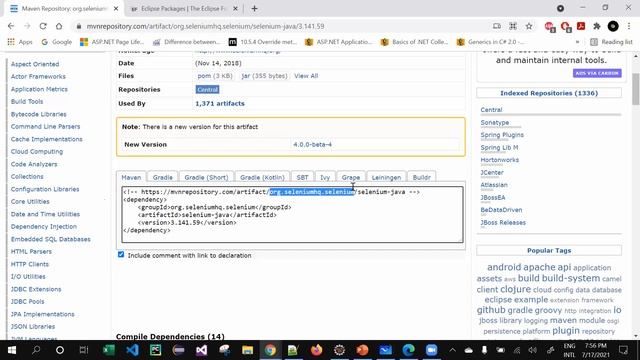Open Spring Plugins repository link

point(502,135)
